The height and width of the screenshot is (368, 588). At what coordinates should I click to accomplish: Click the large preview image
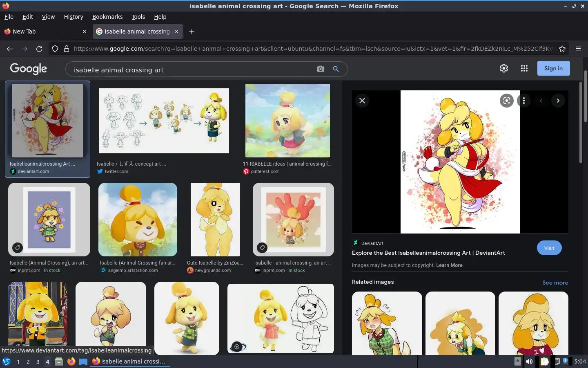click(460, 162)
